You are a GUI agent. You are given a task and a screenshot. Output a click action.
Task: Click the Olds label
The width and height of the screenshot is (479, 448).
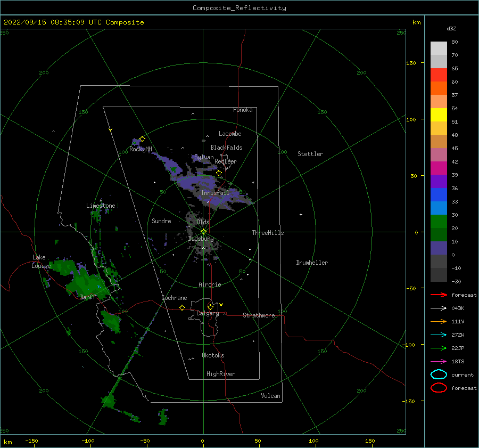click(203, 222)
